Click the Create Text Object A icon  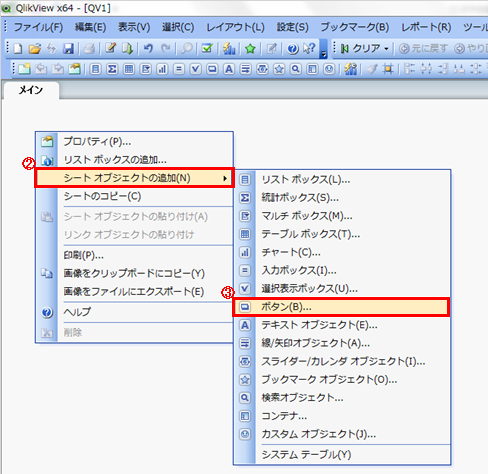[229, 69]
